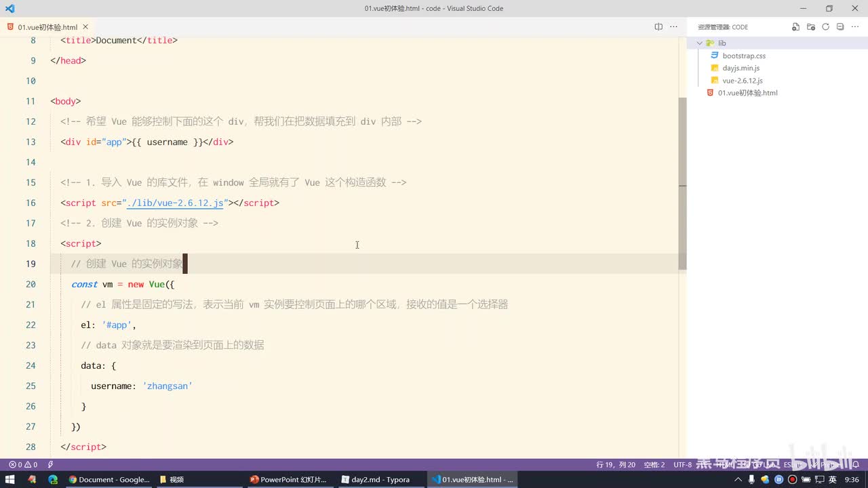The width and height of the screenshot is (868, 488).
Task: Click the 行 19, 列 20 cursor position indicator
Action: pos(616,465)
